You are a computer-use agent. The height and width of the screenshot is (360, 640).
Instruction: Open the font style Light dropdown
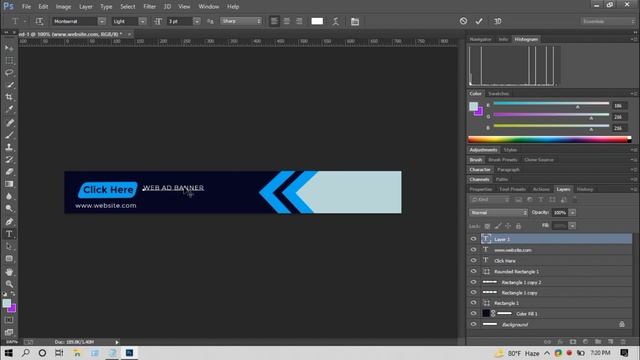pos(142,21)
